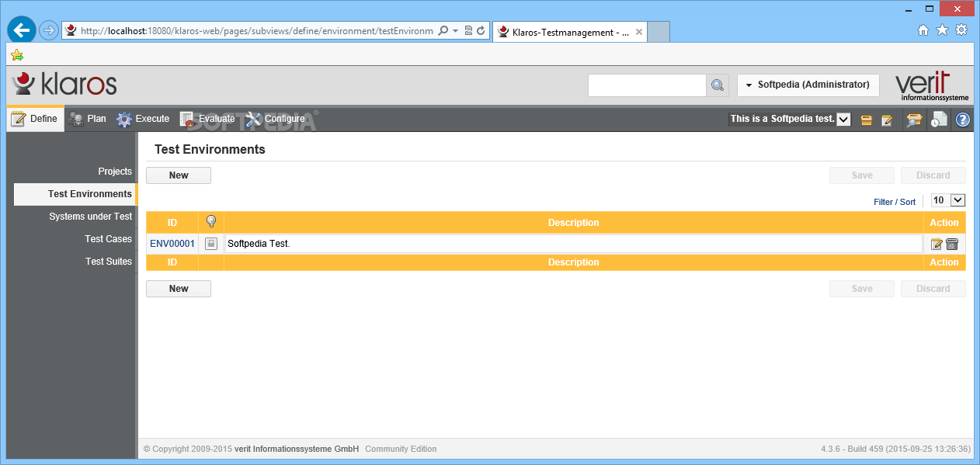Click the top ID column header

click(172, 223)
